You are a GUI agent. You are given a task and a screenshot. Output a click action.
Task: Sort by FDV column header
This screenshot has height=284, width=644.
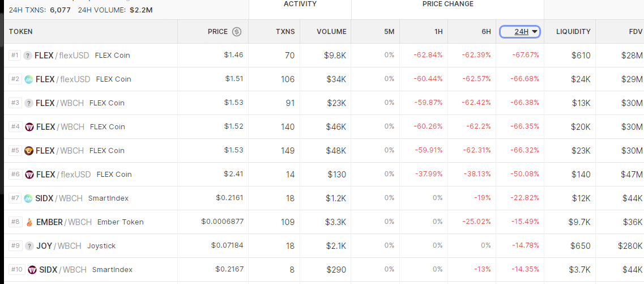636,32
